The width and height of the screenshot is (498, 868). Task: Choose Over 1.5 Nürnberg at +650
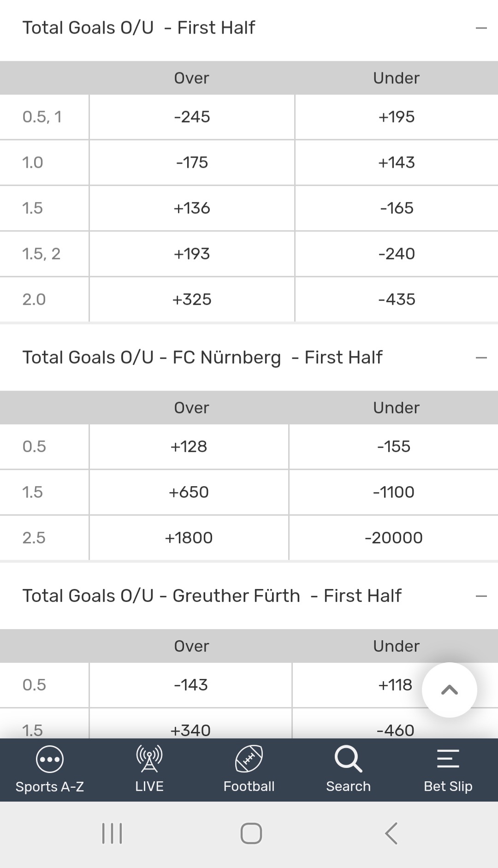(189, 492)
